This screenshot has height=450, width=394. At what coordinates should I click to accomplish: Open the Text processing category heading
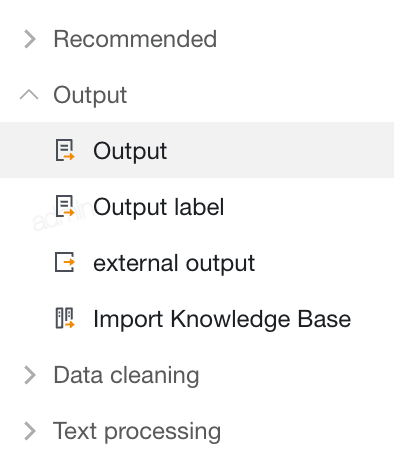[x=137, y=432]
